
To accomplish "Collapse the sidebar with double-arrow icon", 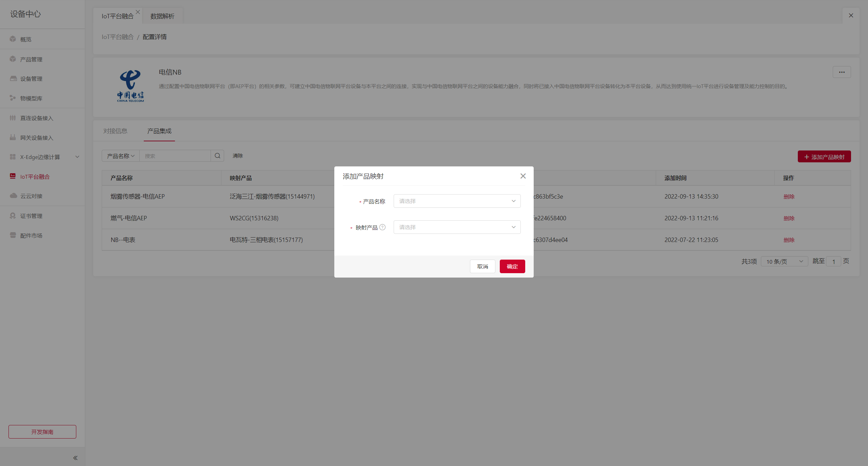I will pyautogui.click(x=75, y=458).
